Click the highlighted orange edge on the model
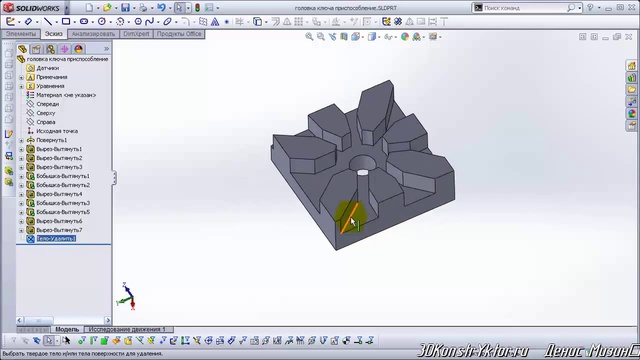640x360 pixels. 349,218
